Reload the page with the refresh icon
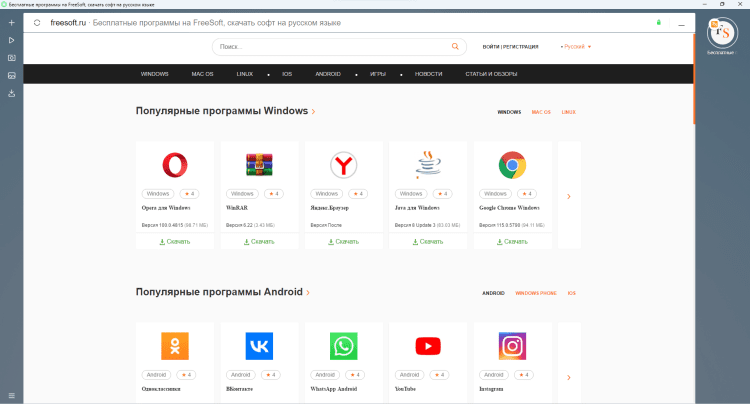750x404 pixels. (x=37, y=22)
